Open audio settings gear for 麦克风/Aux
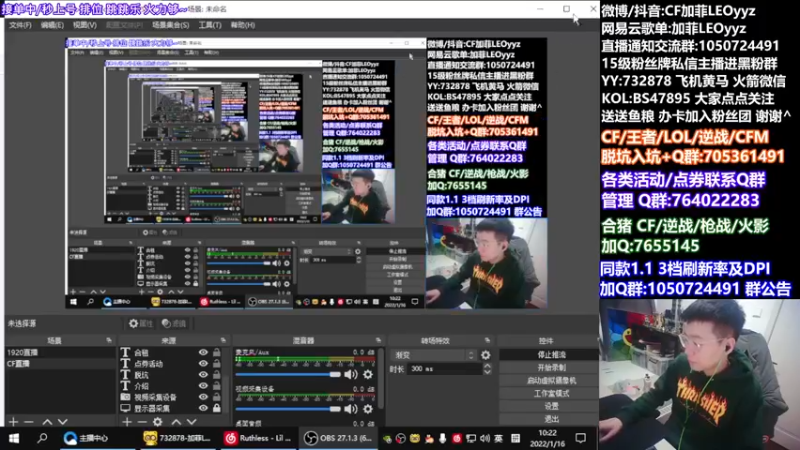Screen dimensions: 800x450 (x=368, y=374)
